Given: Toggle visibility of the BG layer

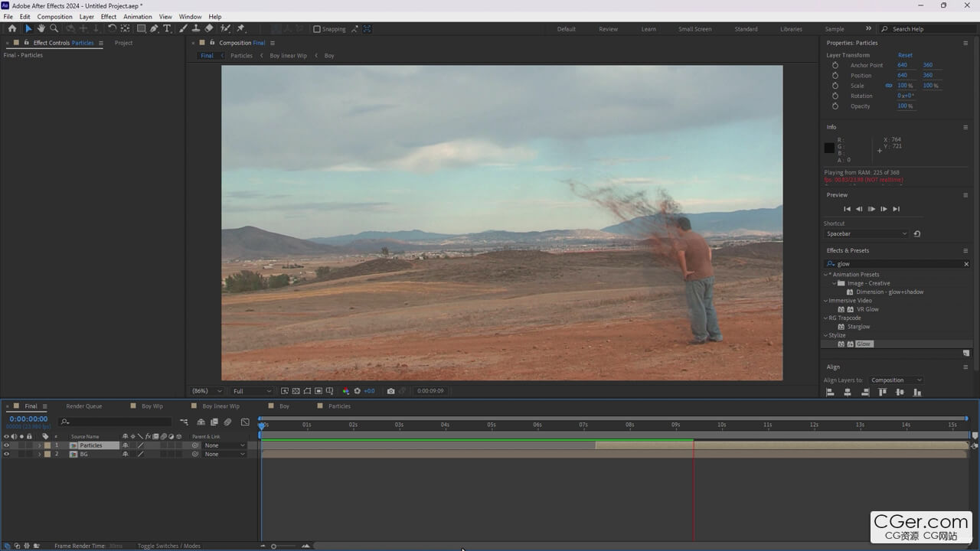Looking at the screenshot, I should (x=6, y=455).
